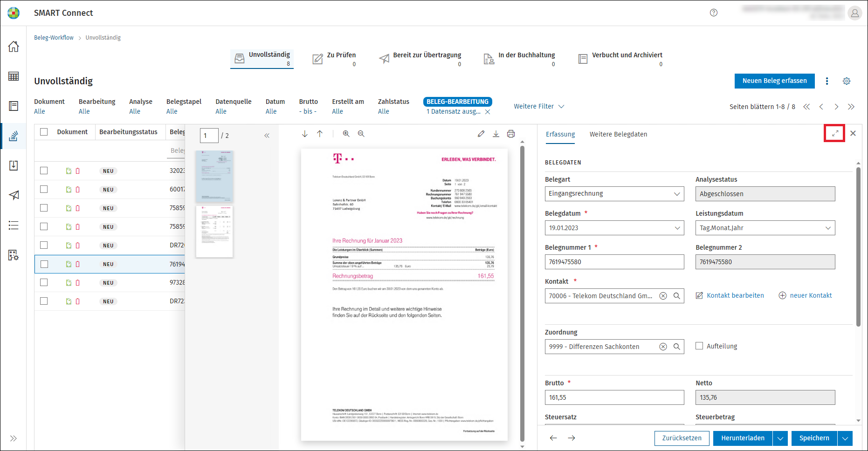This screenshot has width=868, height=451.
Task: Go to previous document page arrow up
Action: (x=320, y=134)
